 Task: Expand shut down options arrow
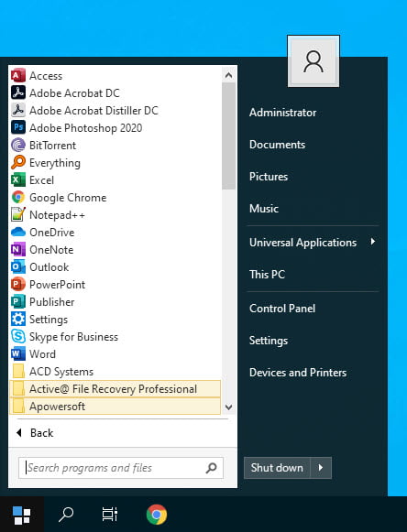[321, 468]
